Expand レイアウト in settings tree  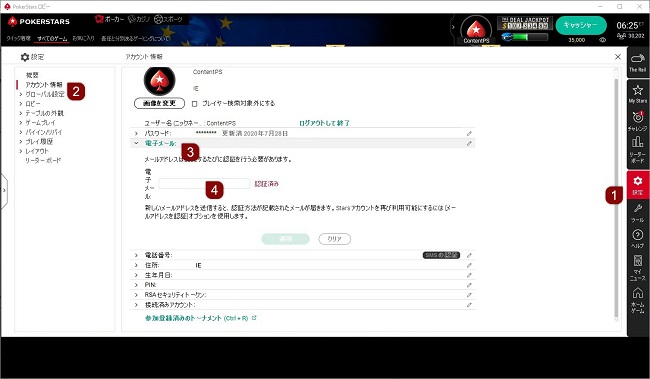(21, 151)
